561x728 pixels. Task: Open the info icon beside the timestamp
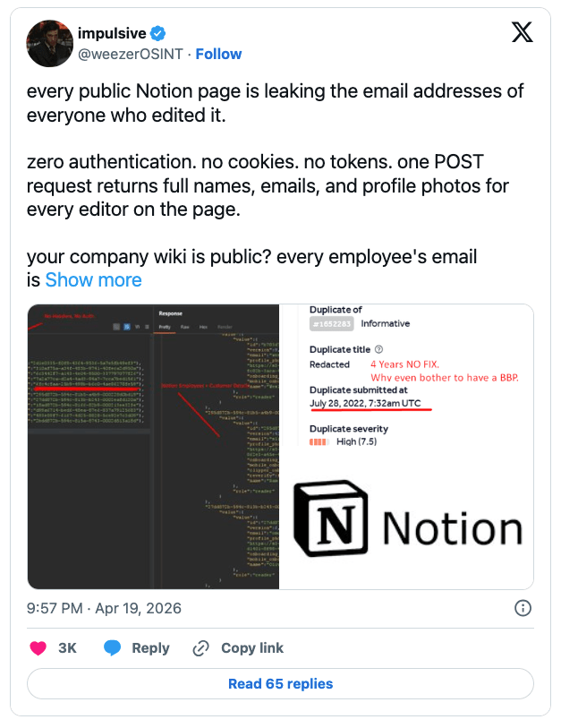[x=523, y=608]
